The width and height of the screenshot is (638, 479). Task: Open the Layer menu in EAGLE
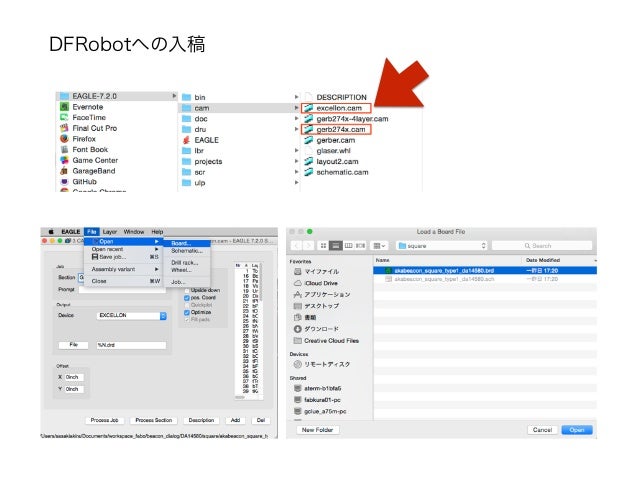109,232
